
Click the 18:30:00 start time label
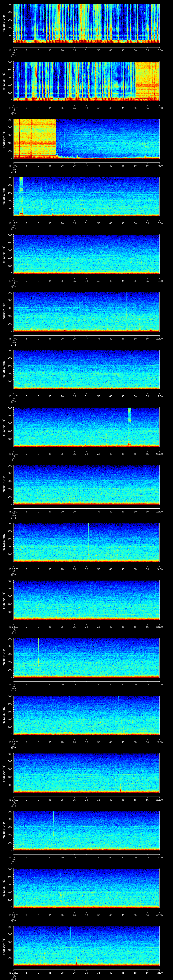pyautogui.click(x=13, y=972)
